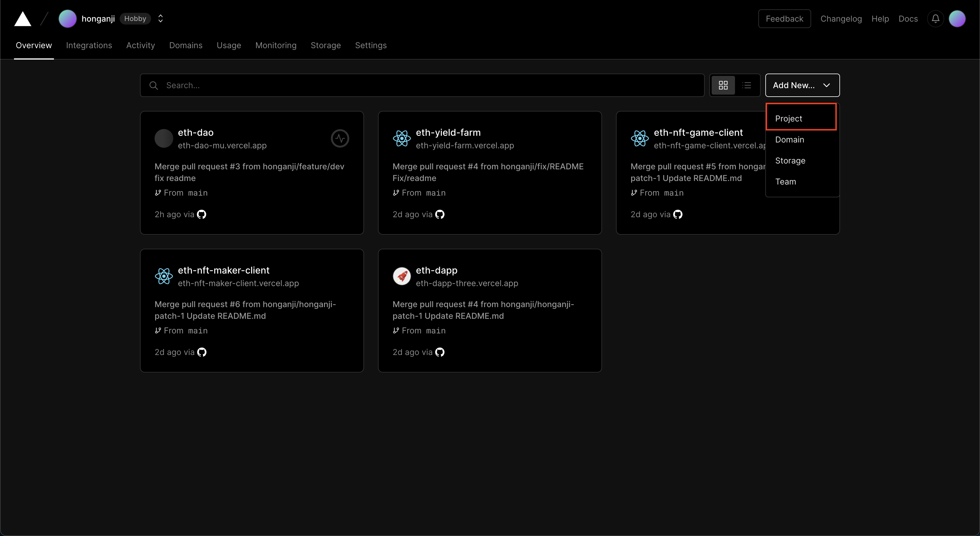Open the Docs link

908,19
